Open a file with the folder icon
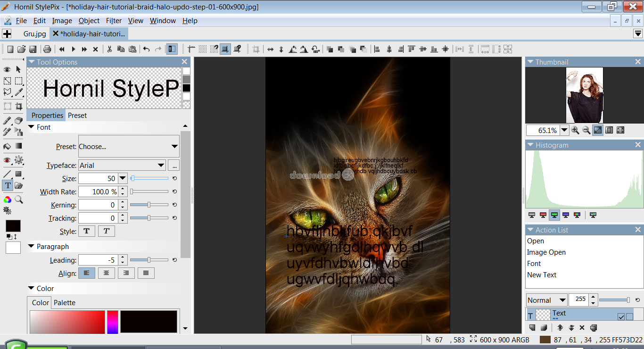Screen dimensions: 644x349 tap(22, 49)
